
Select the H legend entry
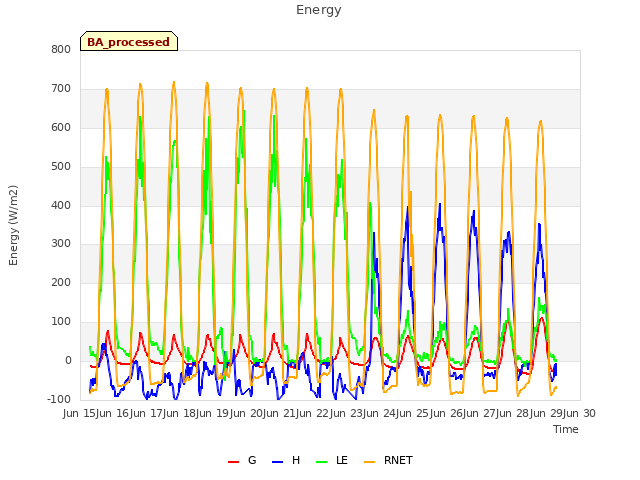[286, 460]
